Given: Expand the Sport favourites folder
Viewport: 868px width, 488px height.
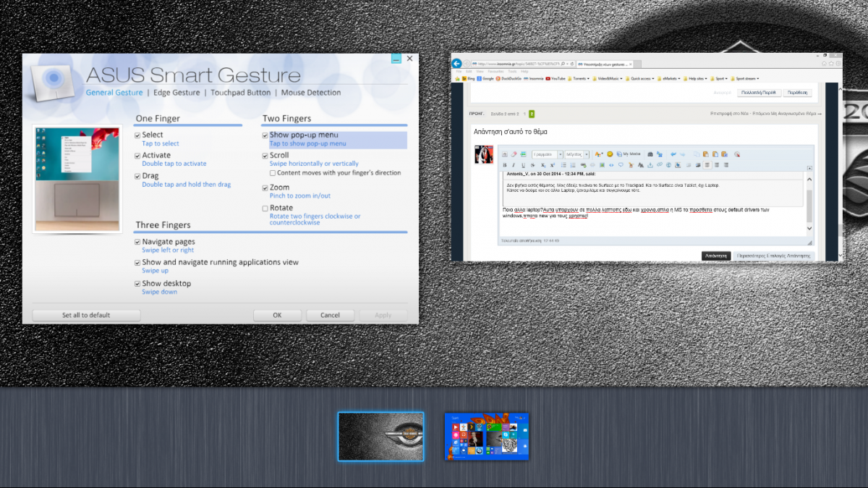Looking at the screenshot, I should point(719,78).
